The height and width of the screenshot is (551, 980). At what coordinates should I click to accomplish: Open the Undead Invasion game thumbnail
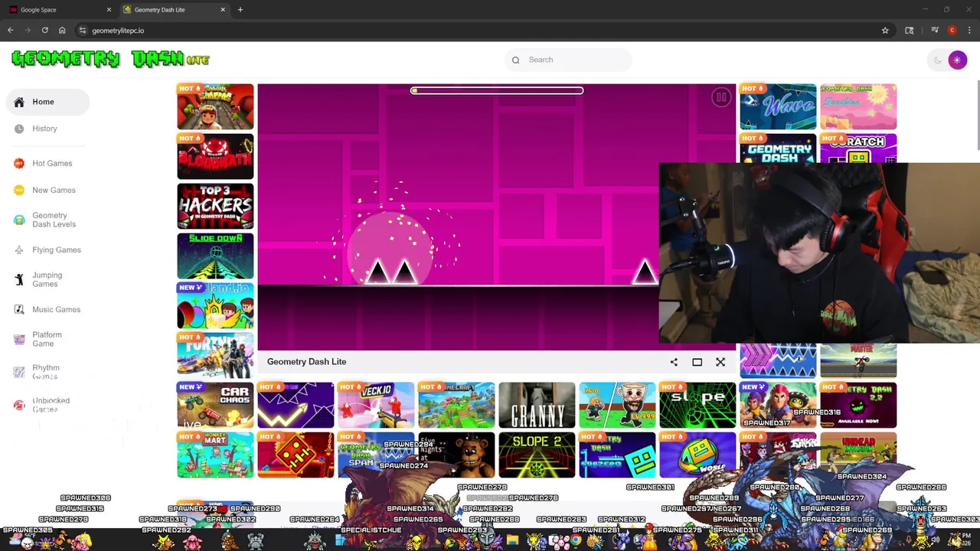point(858,455)
